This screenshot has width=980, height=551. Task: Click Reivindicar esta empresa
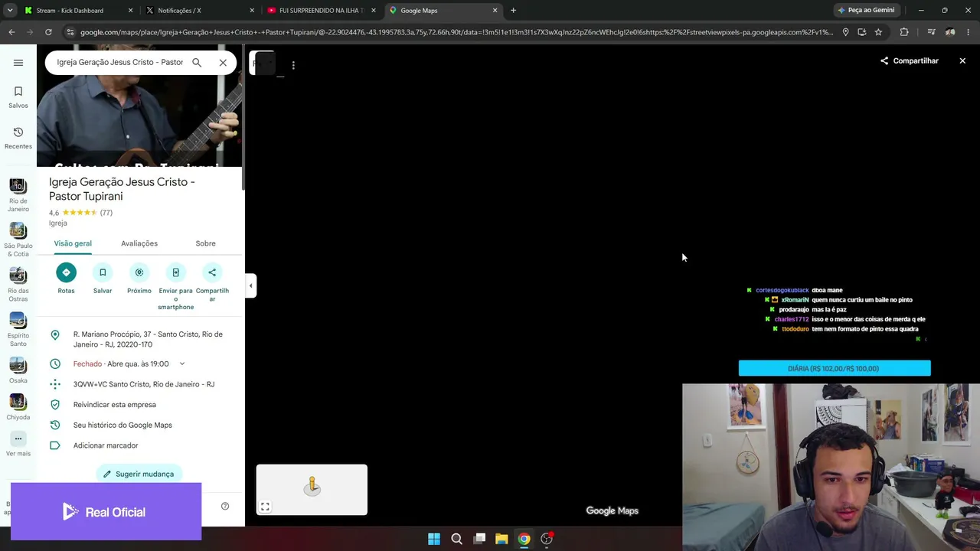(115, 405)
